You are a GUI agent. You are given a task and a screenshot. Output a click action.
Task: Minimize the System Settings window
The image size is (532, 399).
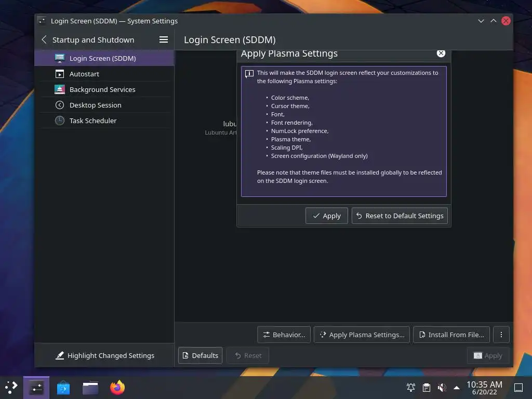click(x=481, y=21)
